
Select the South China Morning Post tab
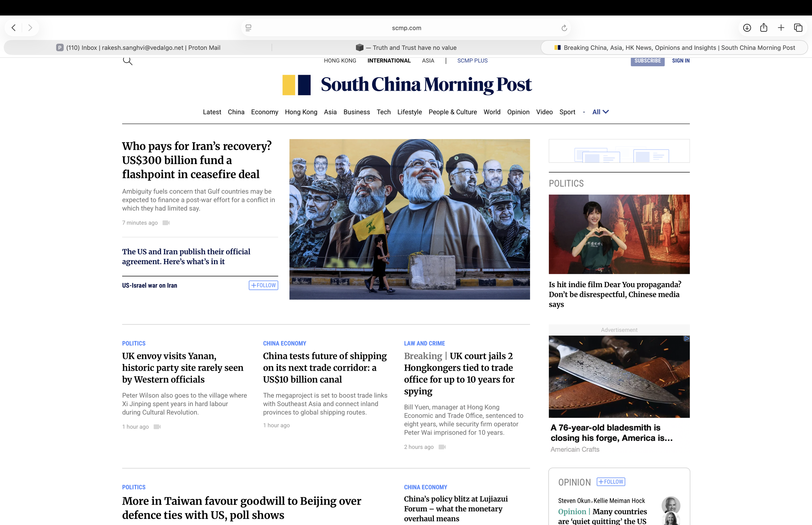[x=675, y=48]
